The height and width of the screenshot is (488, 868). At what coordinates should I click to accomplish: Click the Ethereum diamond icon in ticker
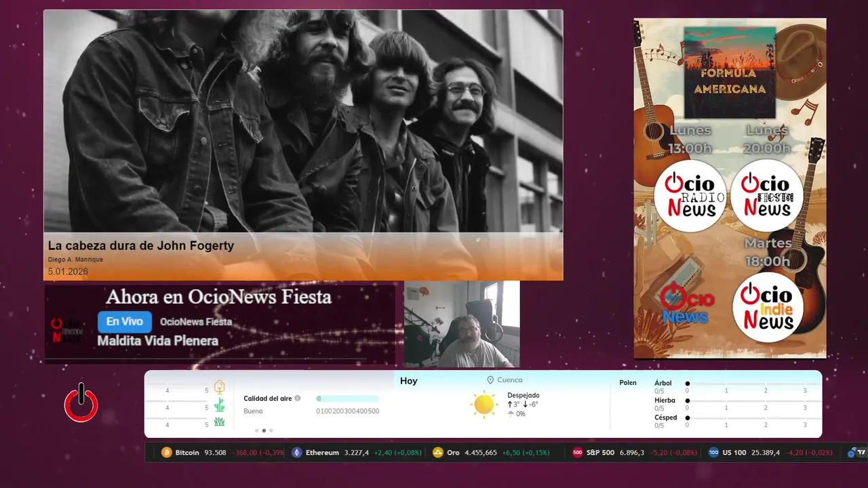(x=296, y=453)
